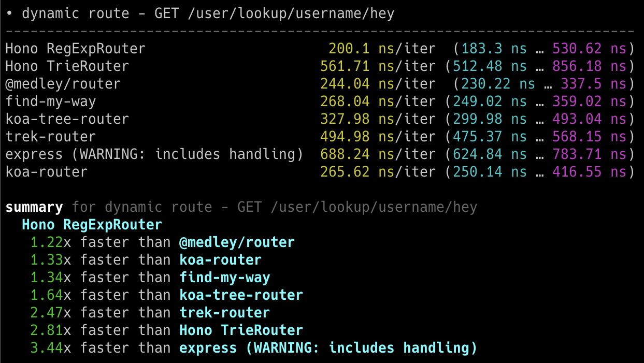
Task: Click koa-router in the summary list
Action: pos(220,260)
